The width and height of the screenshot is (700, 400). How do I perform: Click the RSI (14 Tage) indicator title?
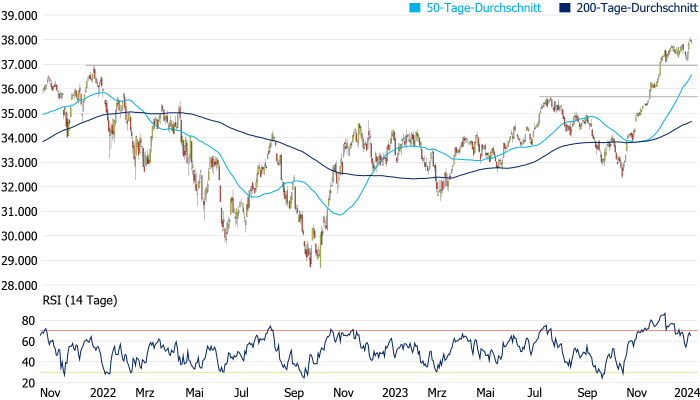click(x=80, y=299)
